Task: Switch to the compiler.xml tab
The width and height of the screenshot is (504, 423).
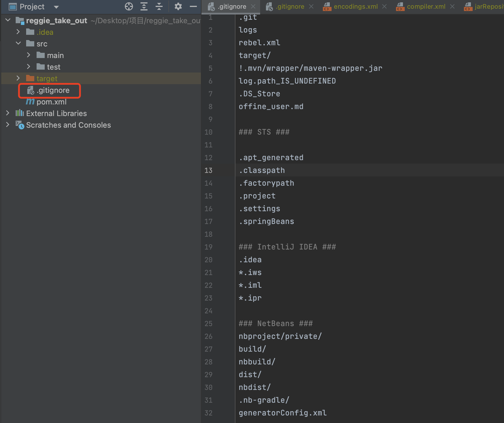Action: click(426, 7)
